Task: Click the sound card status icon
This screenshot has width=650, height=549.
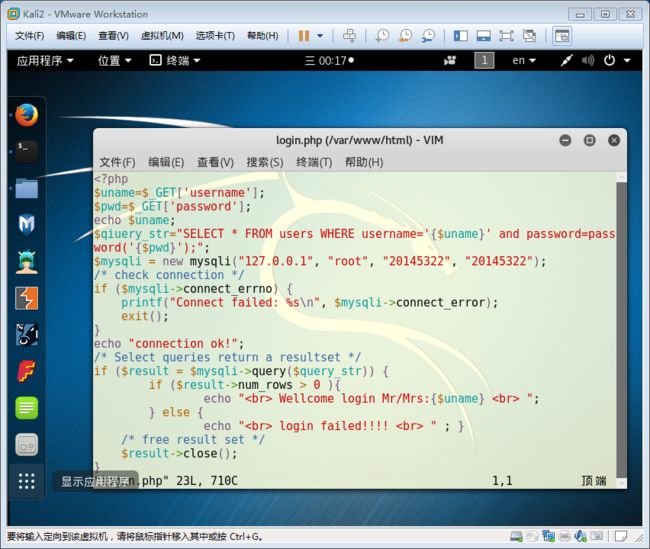Action: [580, 537]
